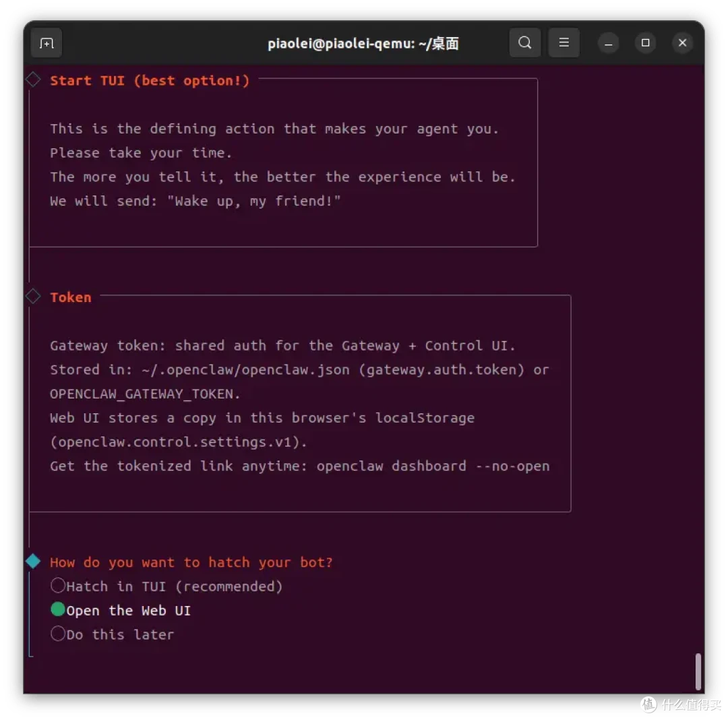Minimize the terminal window
The image size is (728, 720).
(608, 43)
